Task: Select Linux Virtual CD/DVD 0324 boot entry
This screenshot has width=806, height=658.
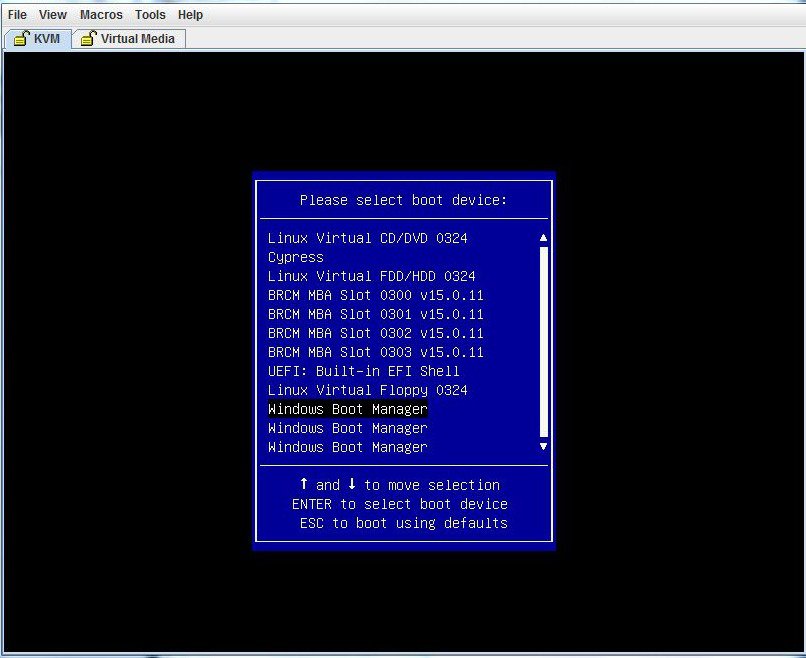Action: pyautogui.click(x=368, y=238)
